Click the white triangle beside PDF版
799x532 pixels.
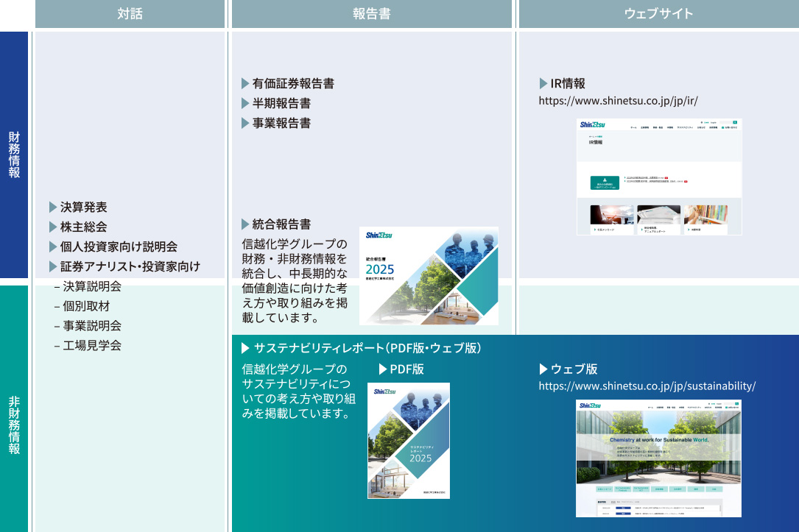[x=383, y=369]
